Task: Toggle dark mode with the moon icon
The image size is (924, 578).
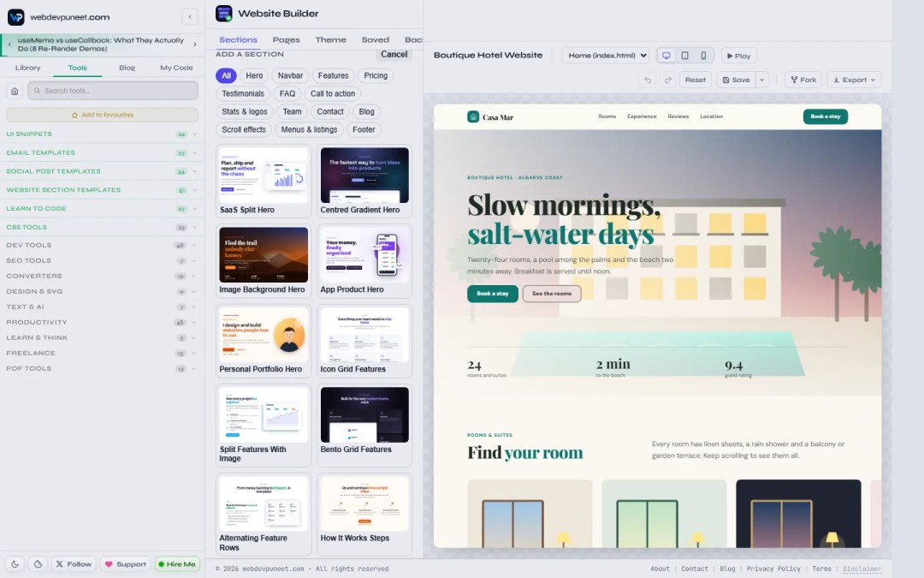Action: coord(15,563)
